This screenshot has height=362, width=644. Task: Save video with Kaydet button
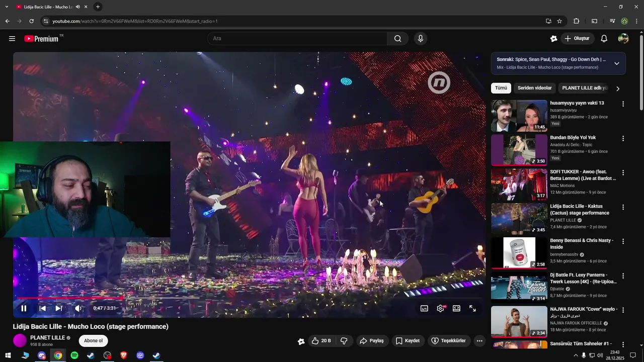(x=408, y=341)
